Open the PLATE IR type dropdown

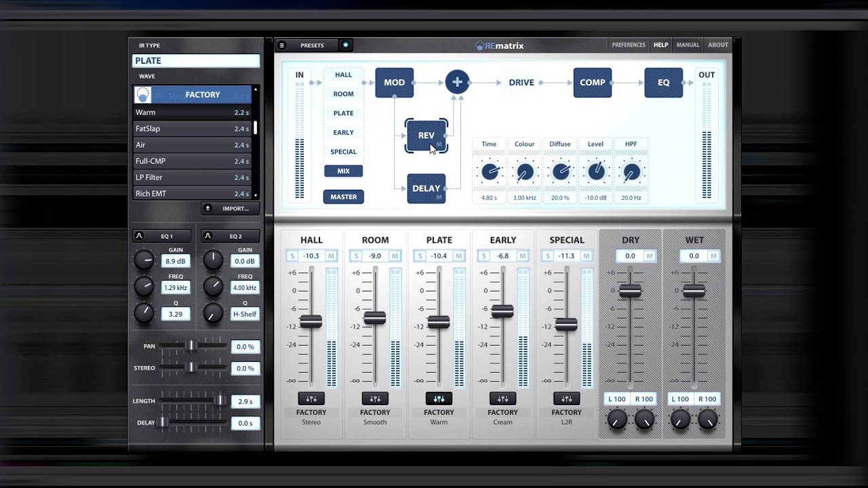(x=195, y=60)
